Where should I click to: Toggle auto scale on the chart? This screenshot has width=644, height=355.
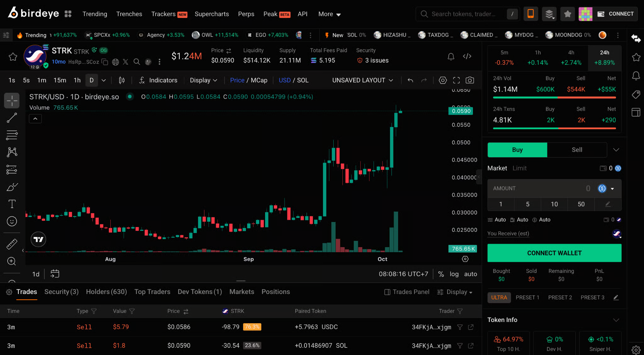pos(470,274)
